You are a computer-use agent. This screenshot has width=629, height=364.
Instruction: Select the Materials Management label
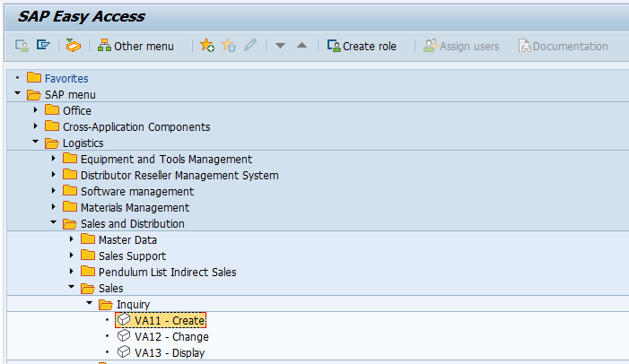(135, 208)
